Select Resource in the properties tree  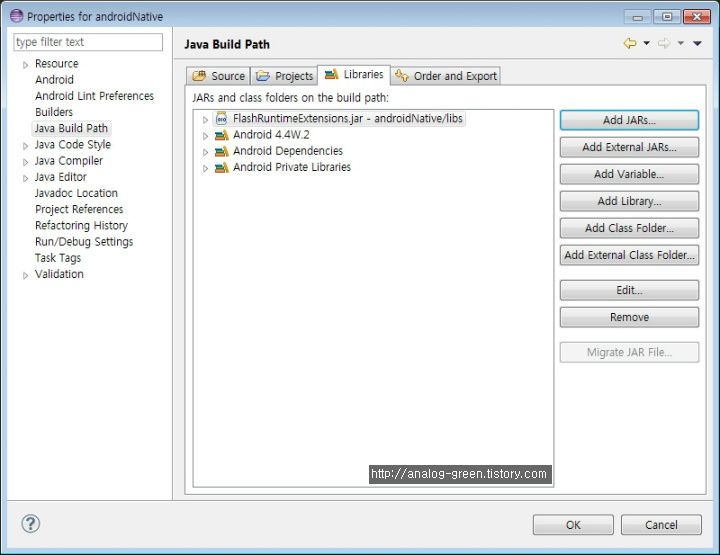(56, 63)
